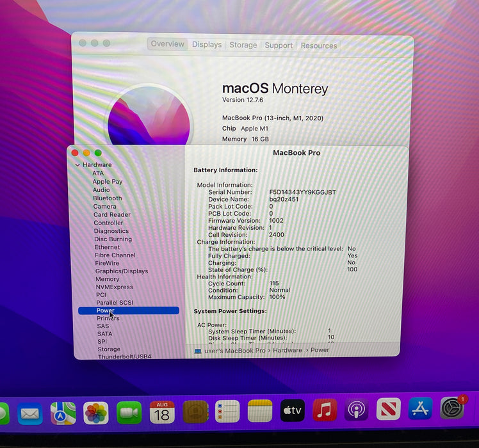Launch Apple TV from the Dock
The image size is (479, 448).
coord(293,410)
